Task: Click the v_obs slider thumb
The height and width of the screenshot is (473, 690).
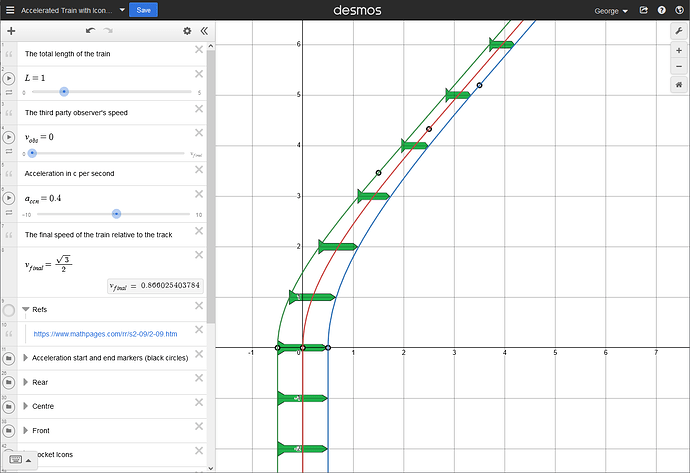Action: click(32, 153)
